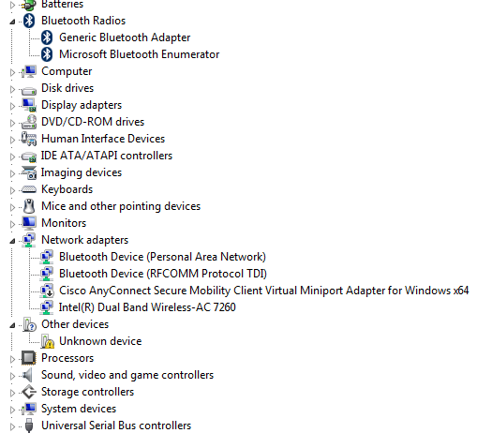Expand the Disk drives node
The image size is (477, 448).
click(x=12, y=89)
